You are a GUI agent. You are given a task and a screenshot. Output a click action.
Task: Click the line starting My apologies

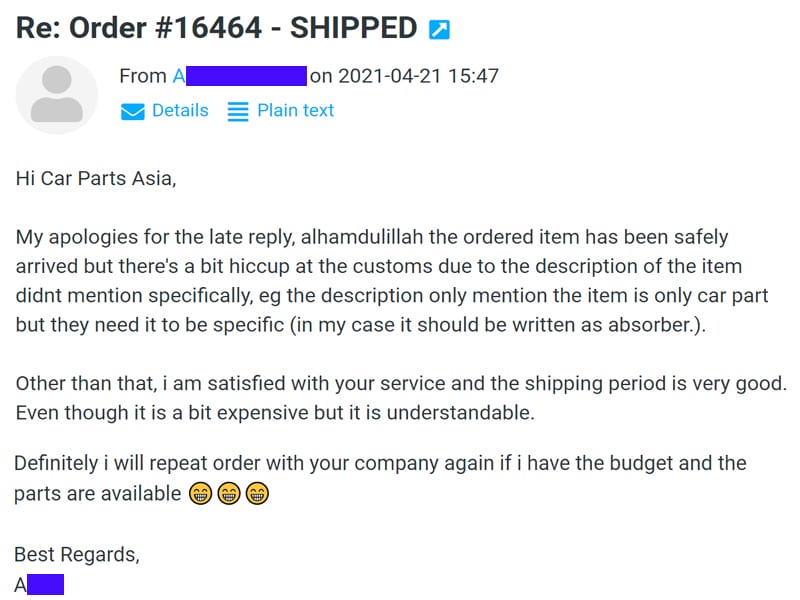tap(372, 237)
